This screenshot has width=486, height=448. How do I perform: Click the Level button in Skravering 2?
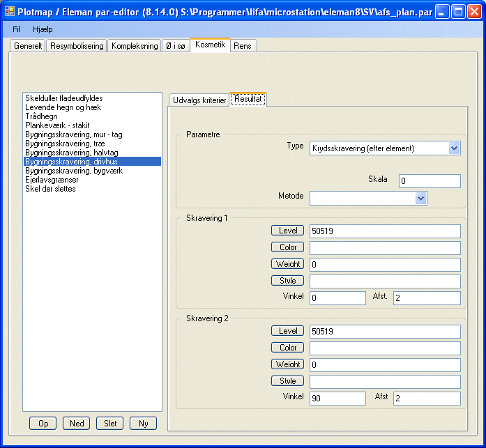click(288, 331)
